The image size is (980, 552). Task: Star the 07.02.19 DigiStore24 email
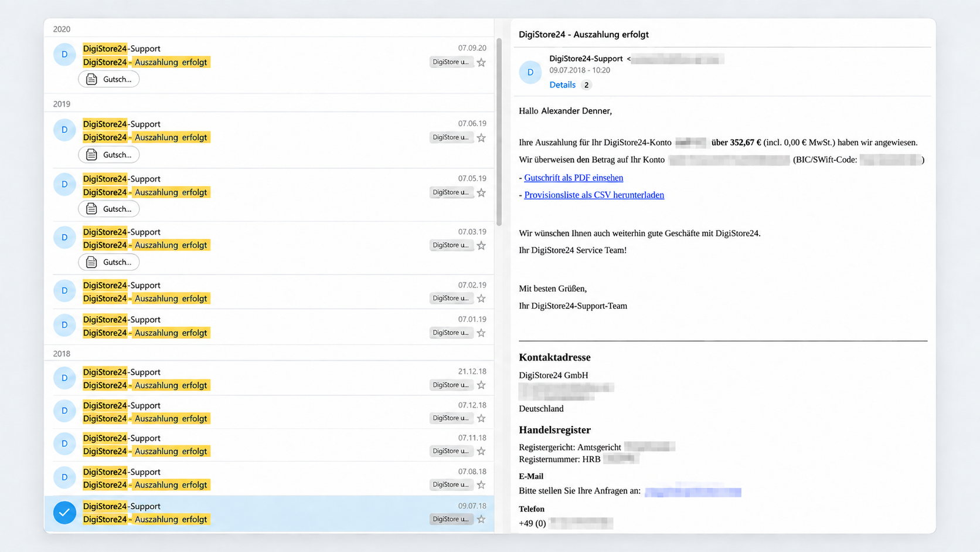coord(481,299)
